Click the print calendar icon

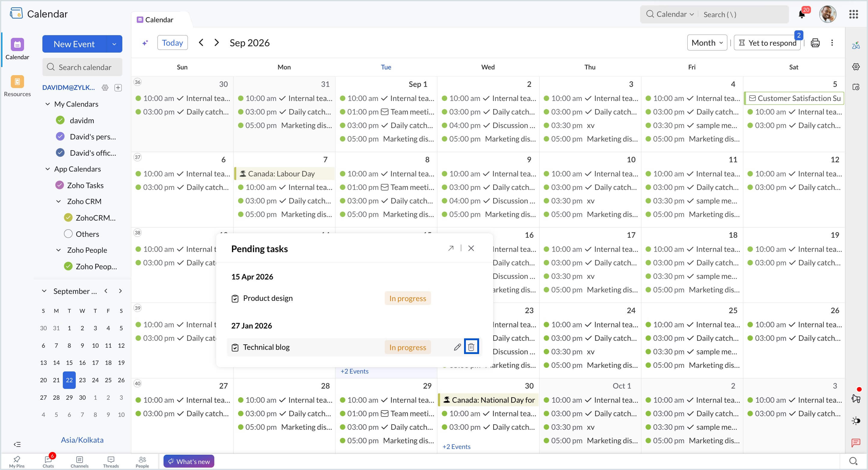(815, 43)
